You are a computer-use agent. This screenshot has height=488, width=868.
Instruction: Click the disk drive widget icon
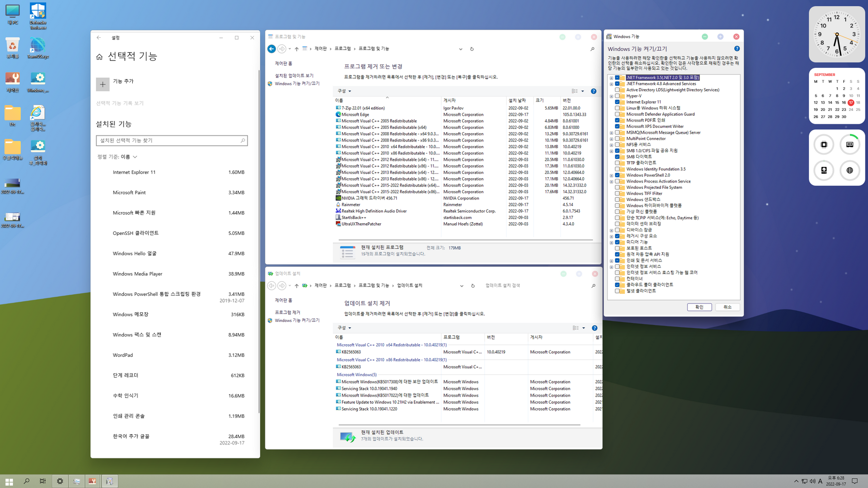pos(824,170)
